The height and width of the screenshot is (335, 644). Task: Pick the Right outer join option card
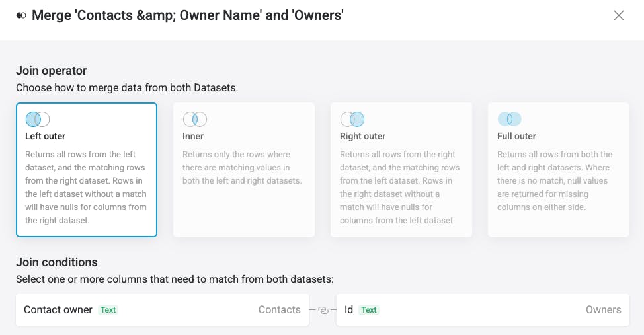pyautogui.click(x=401, y=170)
